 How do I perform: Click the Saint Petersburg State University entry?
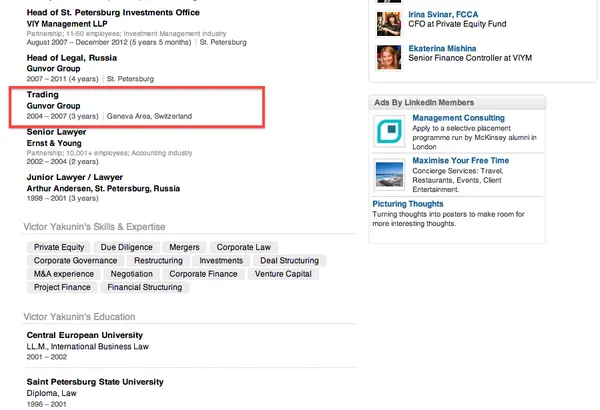95,382
